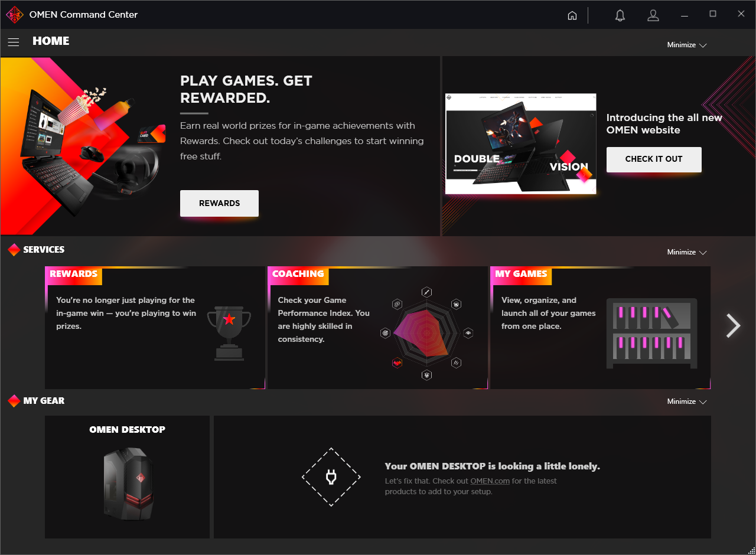756x555 pixels.
Task: Show next services with right arrow
Action: [733, 325]
